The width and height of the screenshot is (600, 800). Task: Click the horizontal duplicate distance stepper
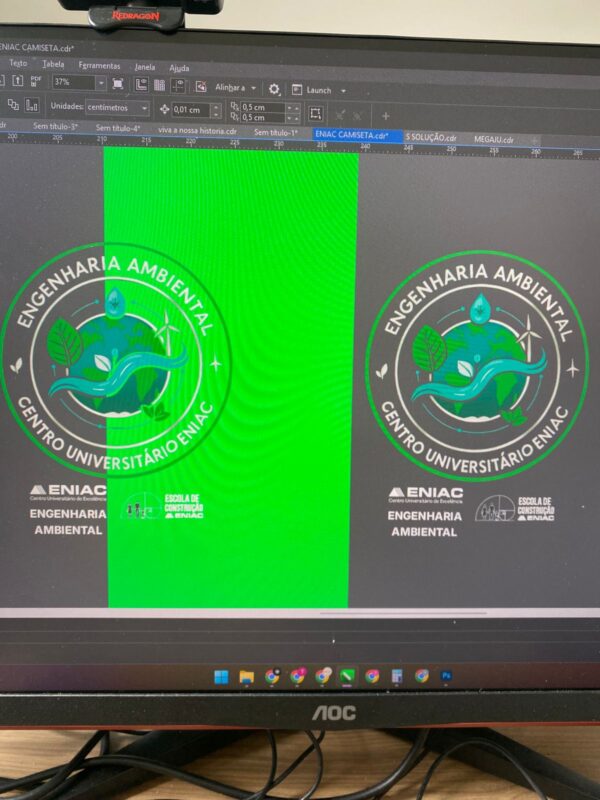click(x=293, y=108)
